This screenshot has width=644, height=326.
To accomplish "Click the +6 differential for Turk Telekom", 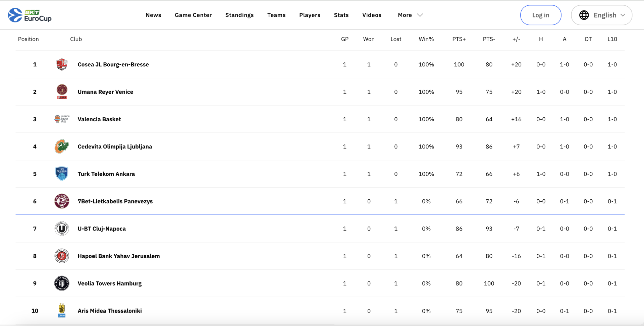I will click(516, 174).
